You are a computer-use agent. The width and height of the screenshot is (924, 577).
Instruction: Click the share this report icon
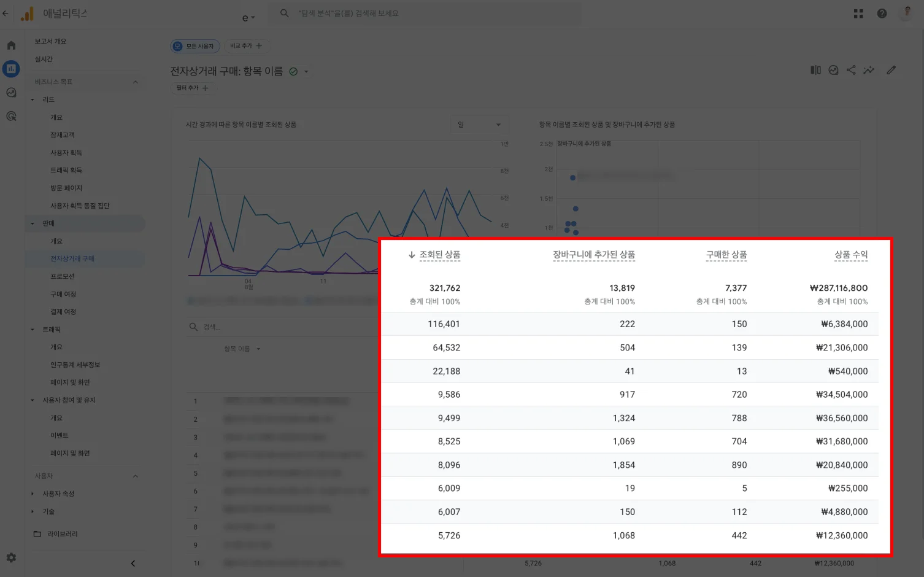[851, 70]
